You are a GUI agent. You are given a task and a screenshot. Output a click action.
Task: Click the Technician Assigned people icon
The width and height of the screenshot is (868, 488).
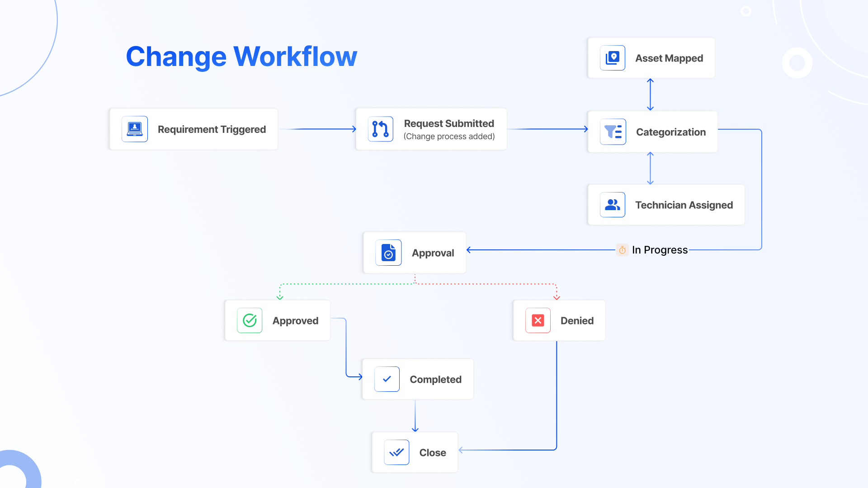point(613,205)
